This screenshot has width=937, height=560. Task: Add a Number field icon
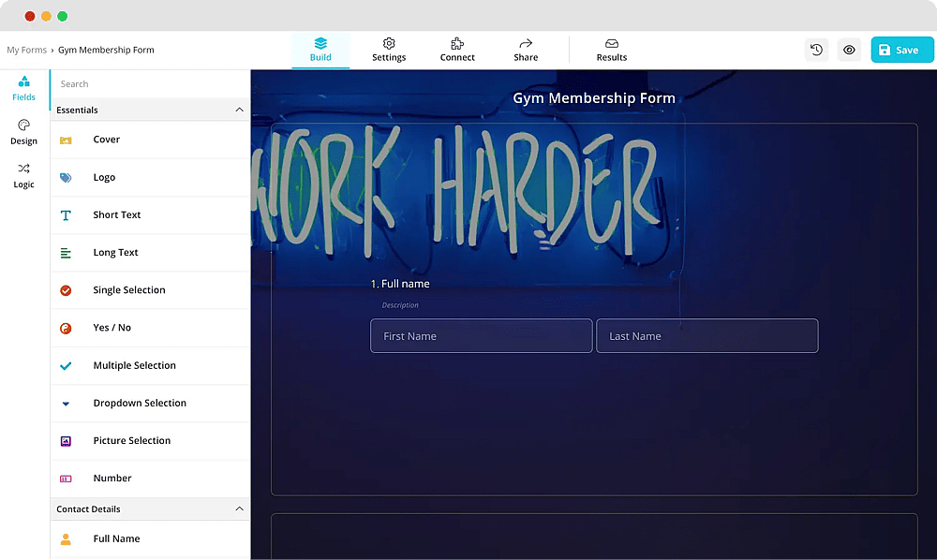click(x=66, y=479)
